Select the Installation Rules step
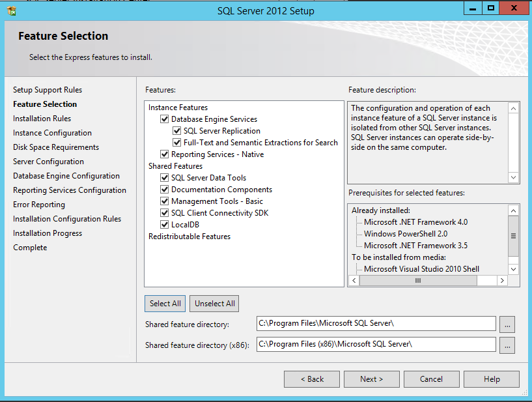The height and width of the screenshot is (402, 532). pos(42,119)
